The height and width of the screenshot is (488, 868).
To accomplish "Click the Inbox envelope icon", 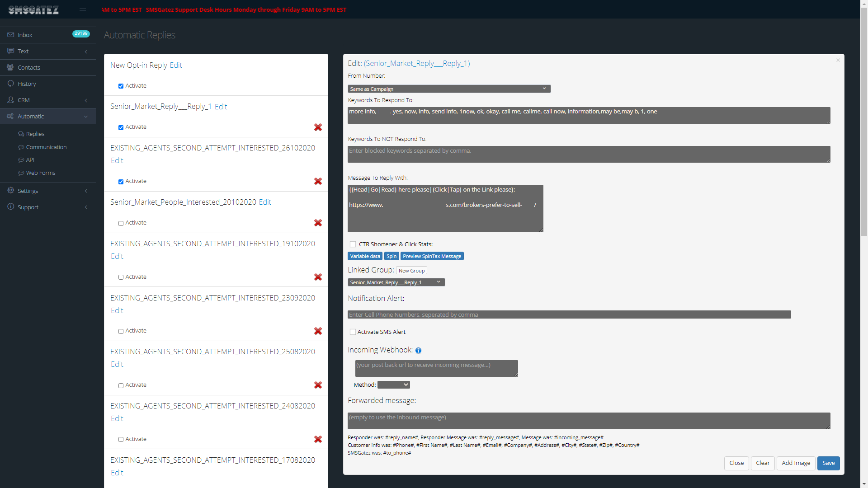I will click(x=11, y=35).
